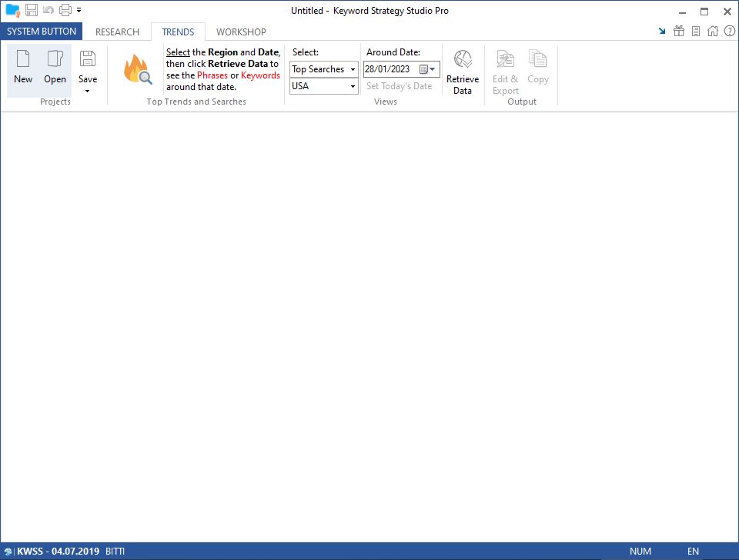Click Edit & Export button
The image size is (739, 560).
(506, 72)
